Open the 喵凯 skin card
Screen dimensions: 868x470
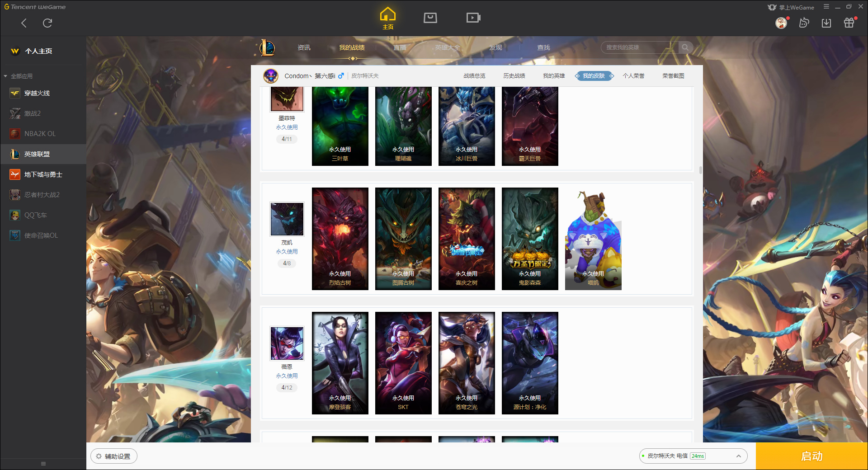[593, 239]
